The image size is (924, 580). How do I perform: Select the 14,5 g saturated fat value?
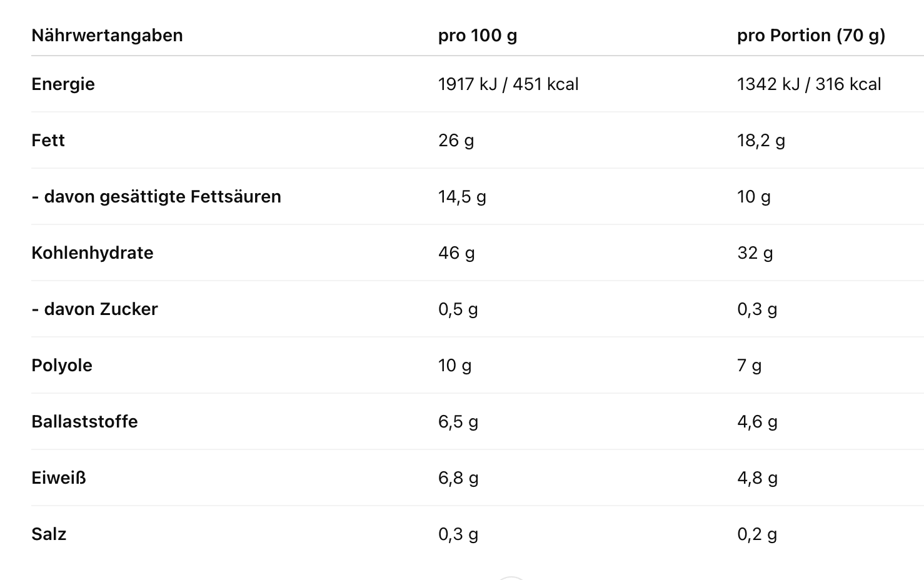click(462, 197)
